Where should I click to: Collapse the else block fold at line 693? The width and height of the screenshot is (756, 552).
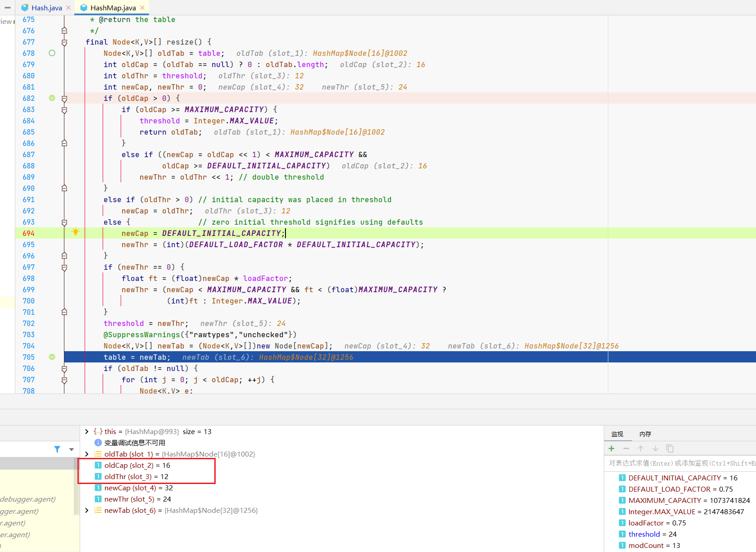(x=64, y=222)
